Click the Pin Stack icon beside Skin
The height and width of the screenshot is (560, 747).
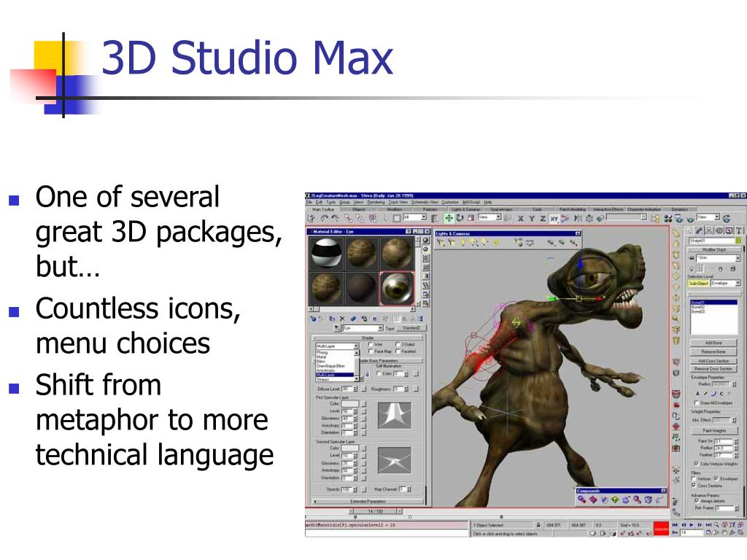tap(692, 257)
